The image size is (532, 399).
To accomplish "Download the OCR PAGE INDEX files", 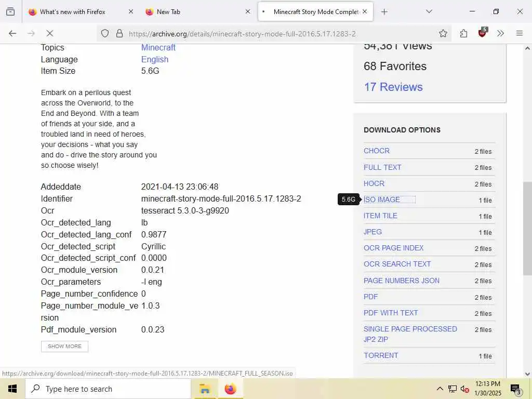I will pyautogui.click(x=394, y=248).
